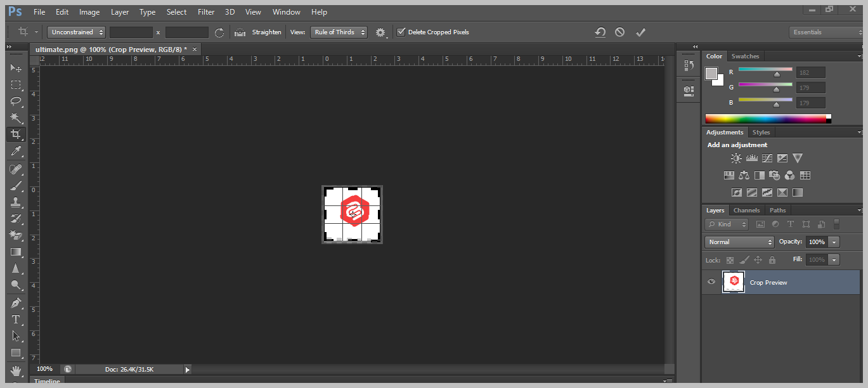Toggle lock transparent pixels
The width and height of the screenshot is (868, 388).
tap(730, 260)
